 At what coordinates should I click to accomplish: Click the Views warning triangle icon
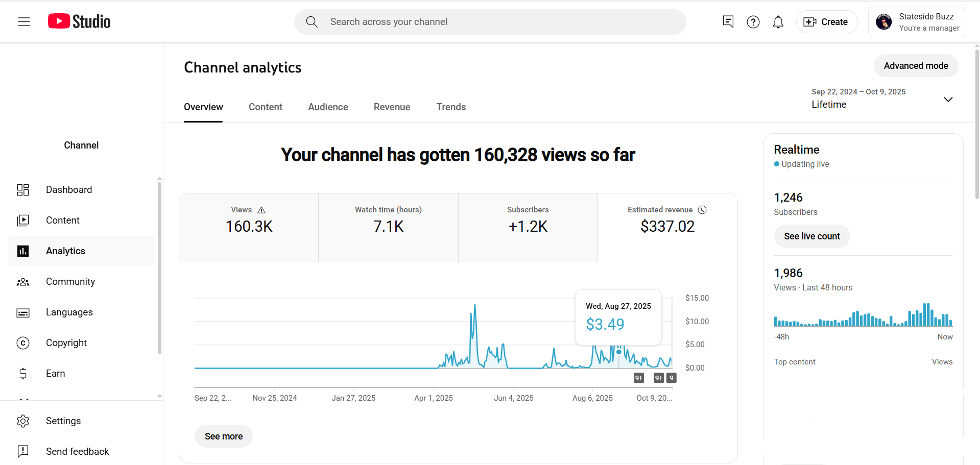(261, 210)
